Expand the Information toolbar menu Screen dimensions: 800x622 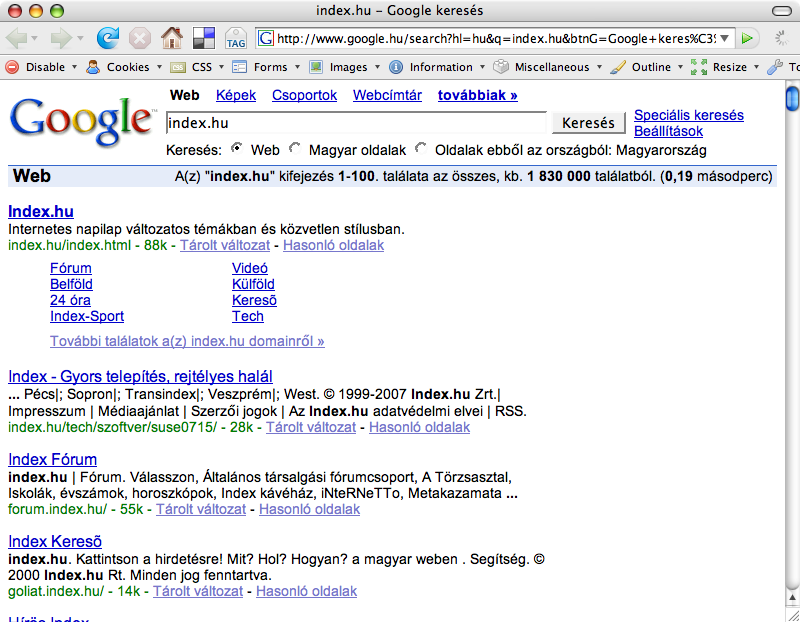440,67
